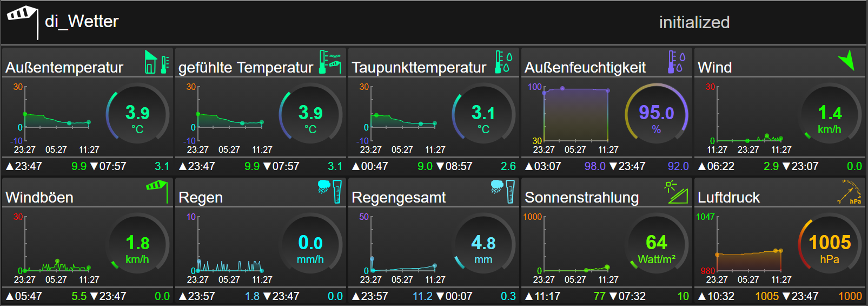The image size is (868, 306).
Task: Click Außenfeuchtigkeit maximum value 98.0
Action: click(x=595, y=166)
